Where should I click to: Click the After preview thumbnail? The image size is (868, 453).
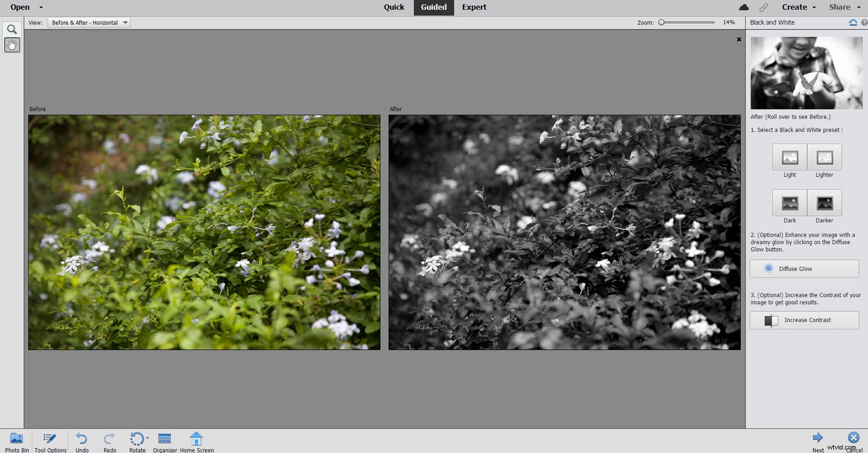click(x=806, y=72)
